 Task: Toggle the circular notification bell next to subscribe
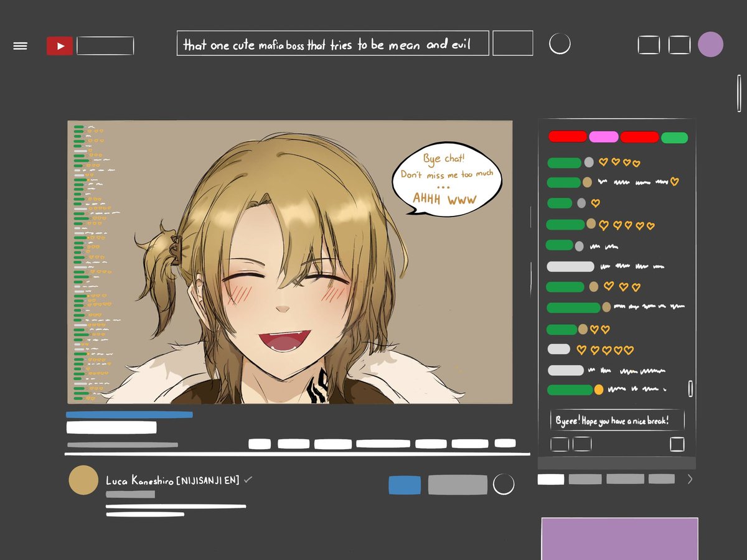(504, 484)
